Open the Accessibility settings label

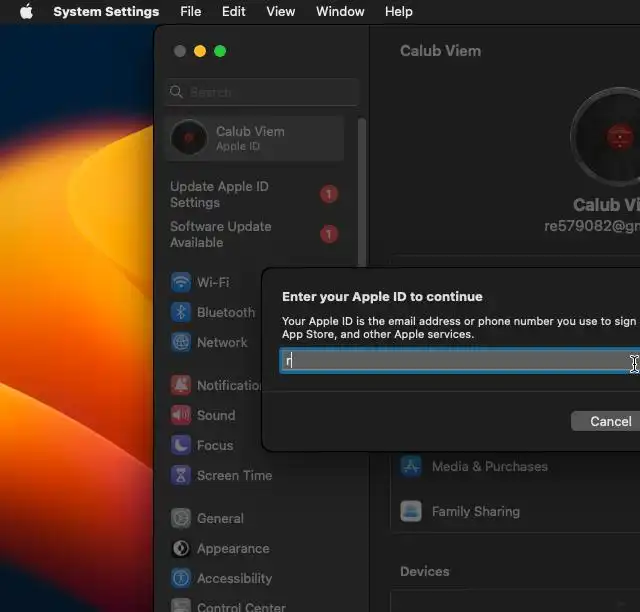coord(234,578)
